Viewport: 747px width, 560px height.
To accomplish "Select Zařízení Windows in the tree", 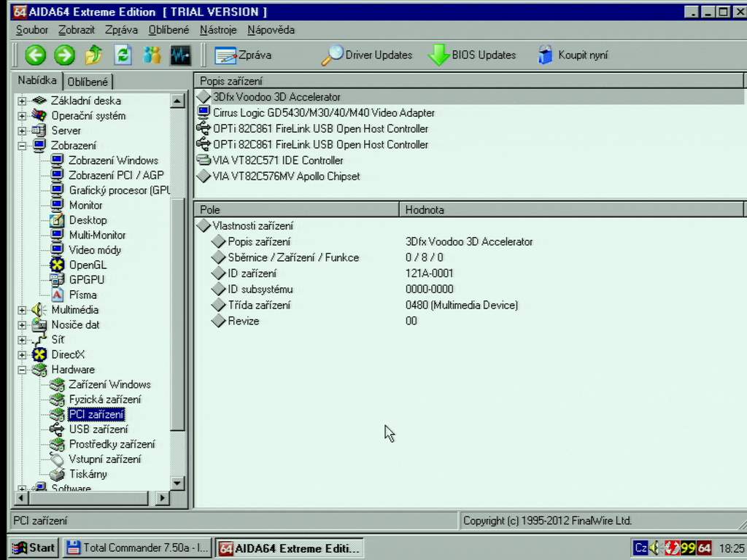I will 109,384.
